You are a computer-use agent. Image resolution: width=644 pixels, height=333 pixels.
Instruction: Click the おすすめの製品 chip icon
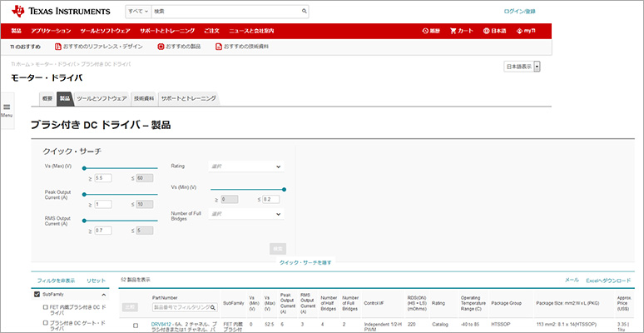(161, 47)
